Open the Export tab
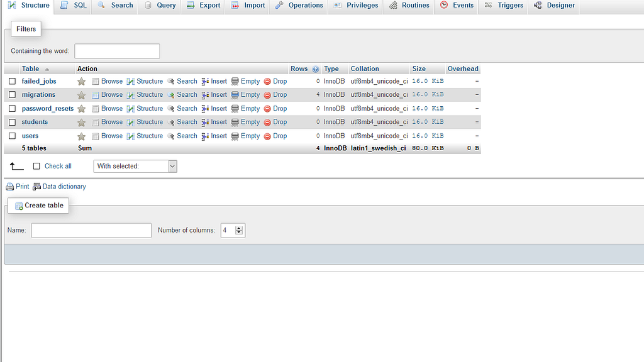The image size is (644, 362). [203, 6]
